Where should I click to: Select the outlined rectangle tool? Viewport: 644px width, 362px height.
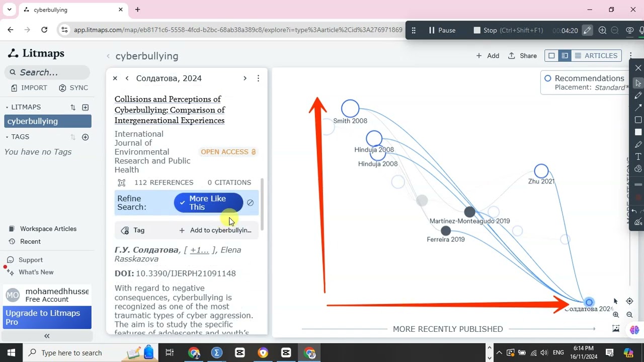638,120
